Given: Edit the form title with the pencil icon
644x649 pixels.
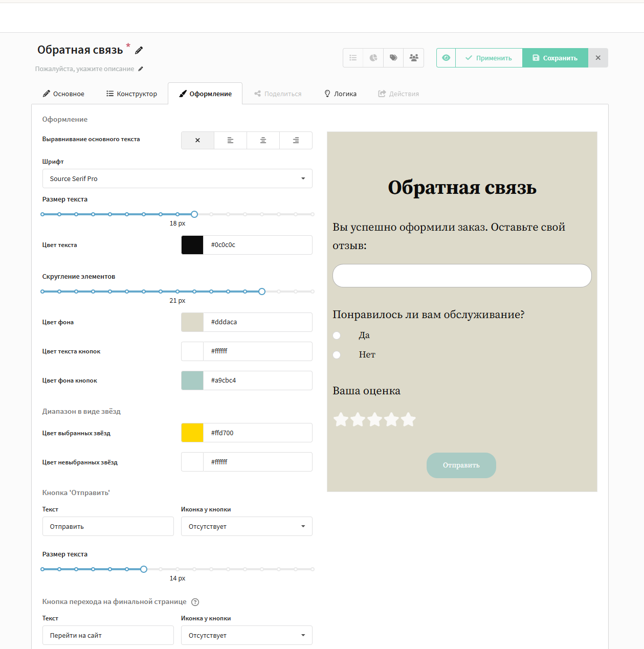Looking at the screenshot, I should coord(138,50).
